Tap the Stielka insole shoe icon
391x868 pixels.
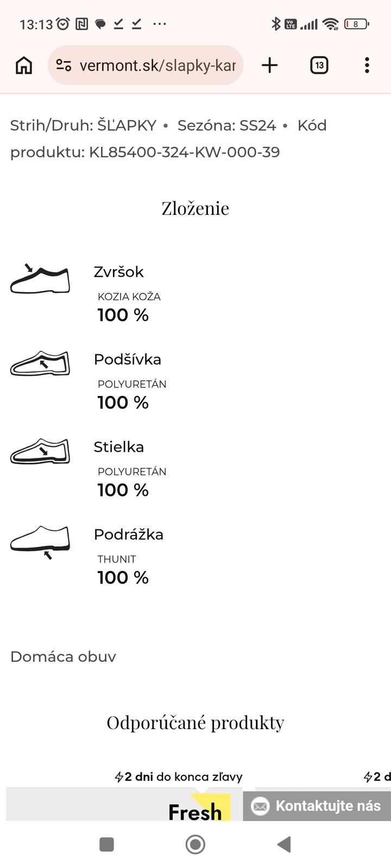40,451
